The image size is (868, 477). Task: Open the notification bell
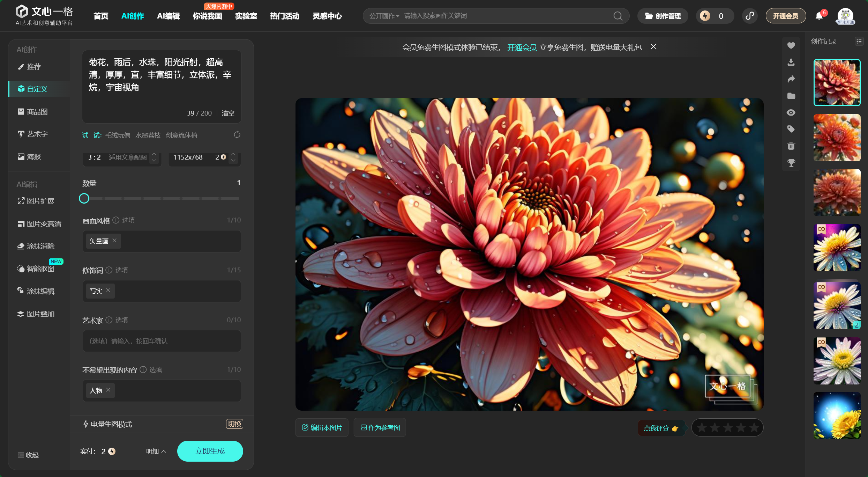click(819, 16)
